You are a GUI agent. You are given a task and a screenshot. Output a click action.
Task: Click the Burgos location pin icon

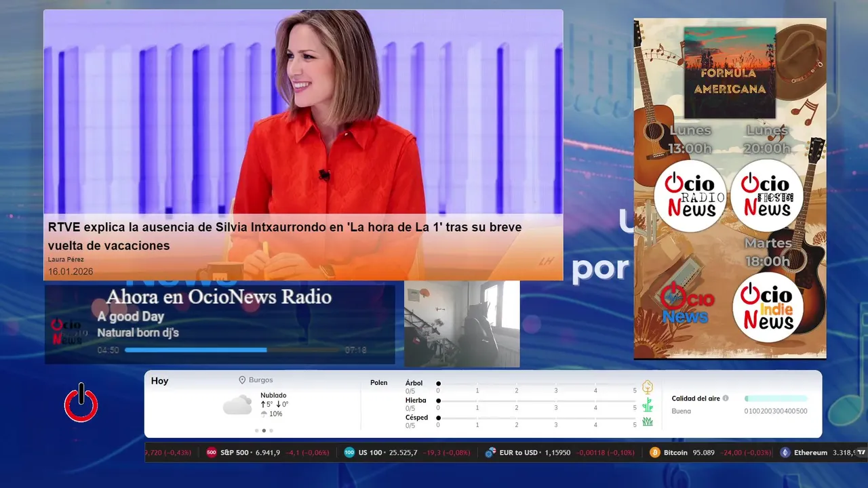click(242, 380)
